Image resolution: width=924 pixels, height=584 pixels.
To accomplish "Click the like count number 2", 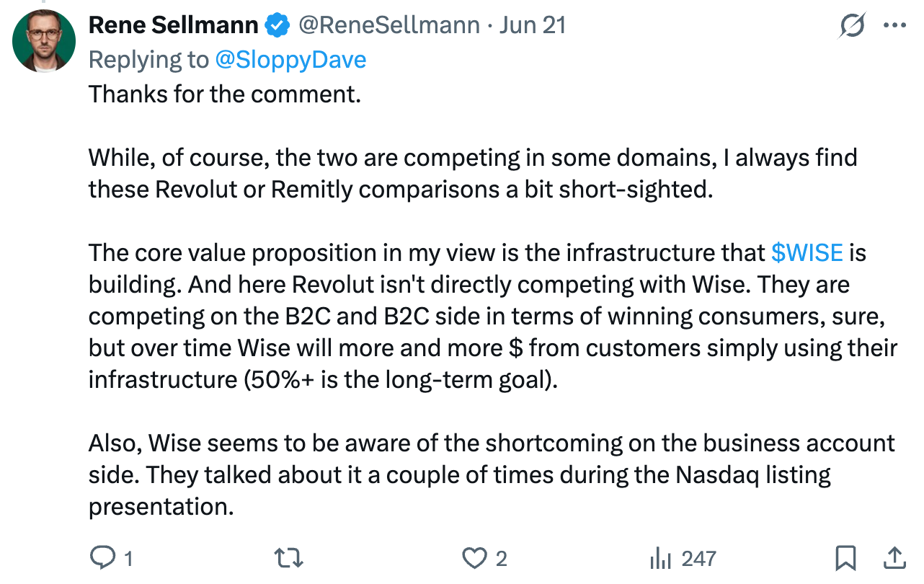I will (502, 559).
